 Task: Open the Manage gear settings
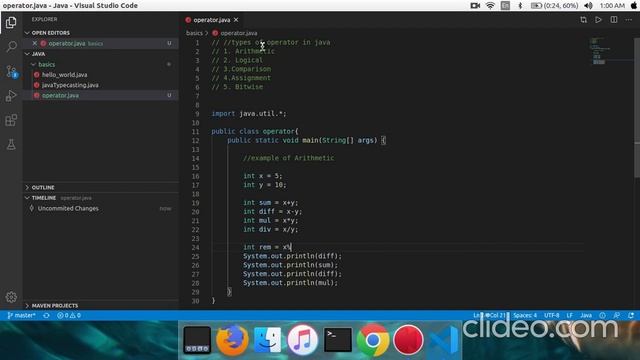pyautogui.click(x=11, y=297)
